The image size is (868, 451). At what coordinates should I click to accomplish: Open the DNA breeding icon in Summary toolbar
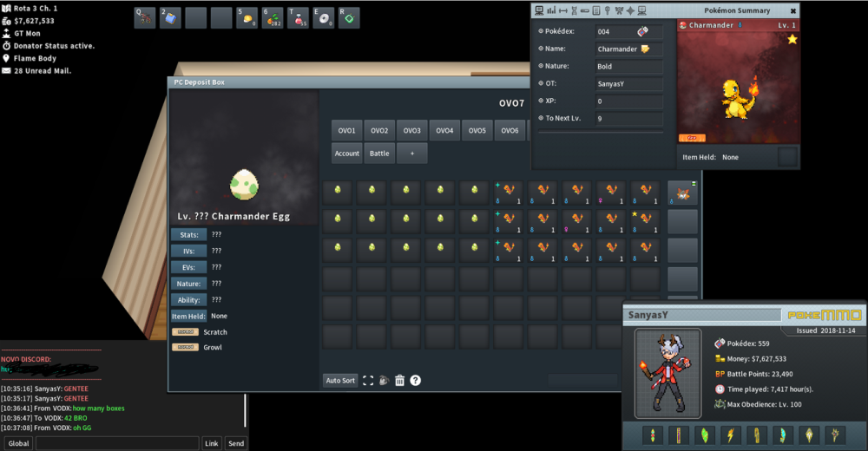tap(574, 10)
